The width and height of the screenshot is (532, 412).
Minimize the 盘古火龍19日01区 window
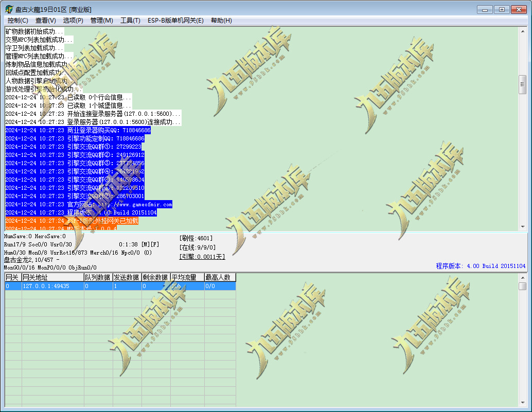(485, 9)
